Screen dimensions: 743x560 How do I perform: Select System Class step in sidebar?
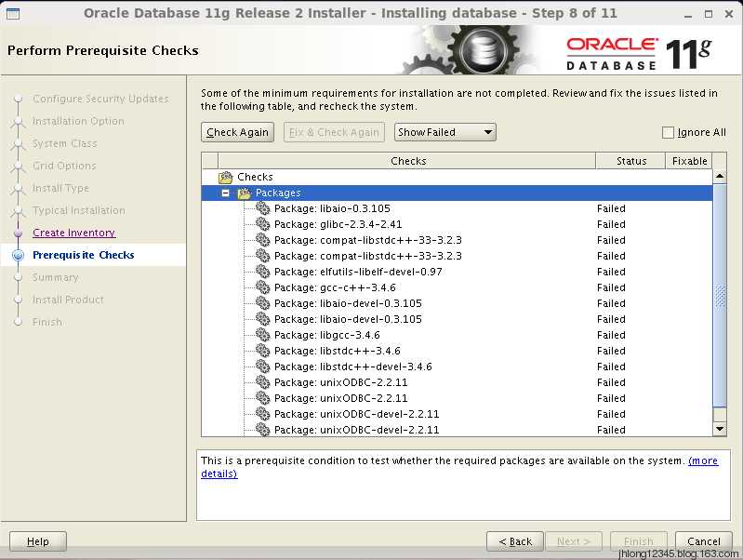point(65,143)
